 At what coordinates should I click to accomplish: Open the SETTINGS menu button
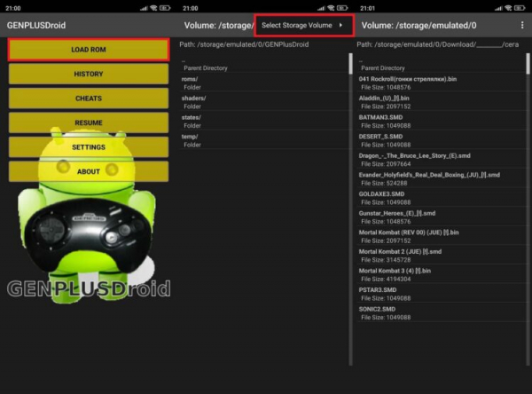click(x=89, y=147)
